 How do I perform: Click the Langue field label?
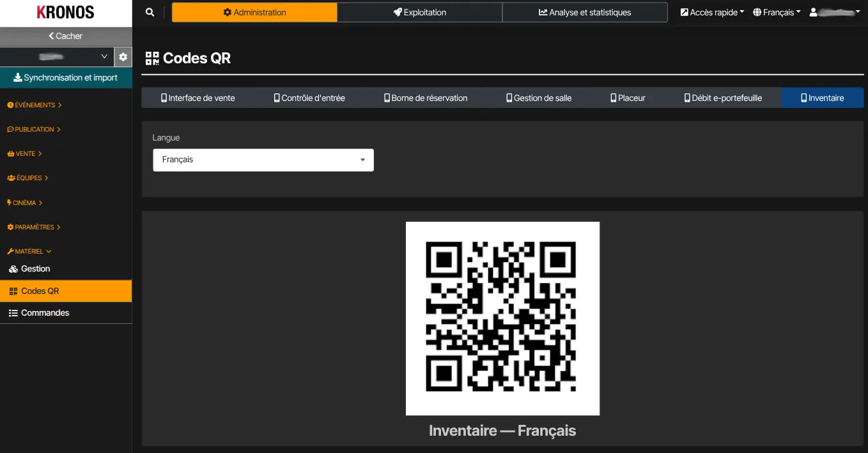pyautogui.click(x=166, y=137)
